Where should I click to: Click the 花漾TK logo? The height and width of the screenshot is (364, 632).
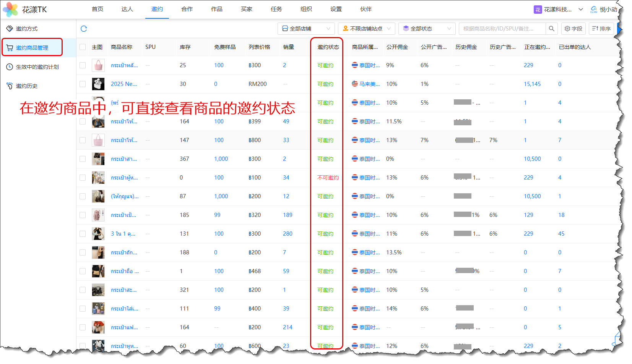click(25, 10)
